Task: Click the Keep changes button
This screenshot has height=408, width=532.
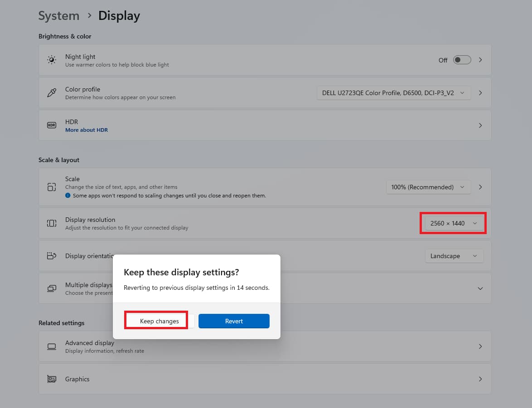Action: click(x=160, y=321)
